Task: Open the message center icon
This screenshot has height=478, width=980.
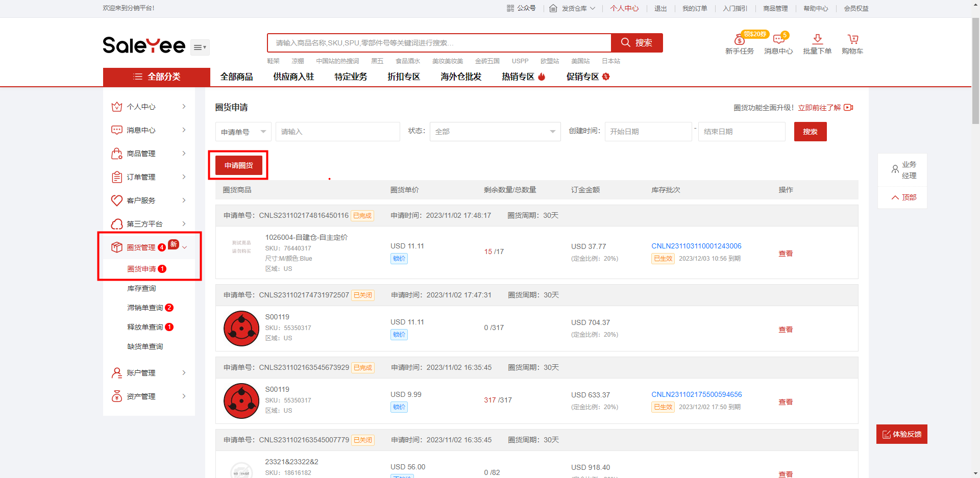Action: pos(778,40)
